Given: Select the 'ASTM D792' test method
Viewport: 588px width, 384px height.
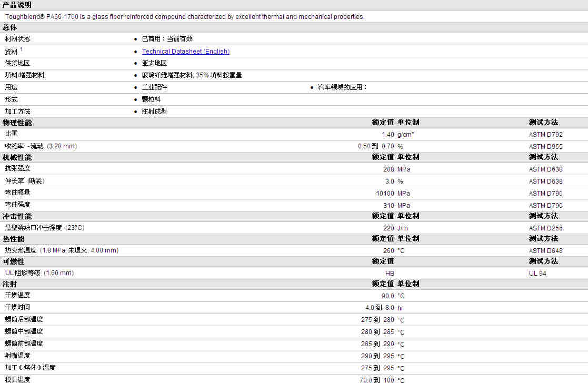Looking at the screenshot, I should 546,135.
